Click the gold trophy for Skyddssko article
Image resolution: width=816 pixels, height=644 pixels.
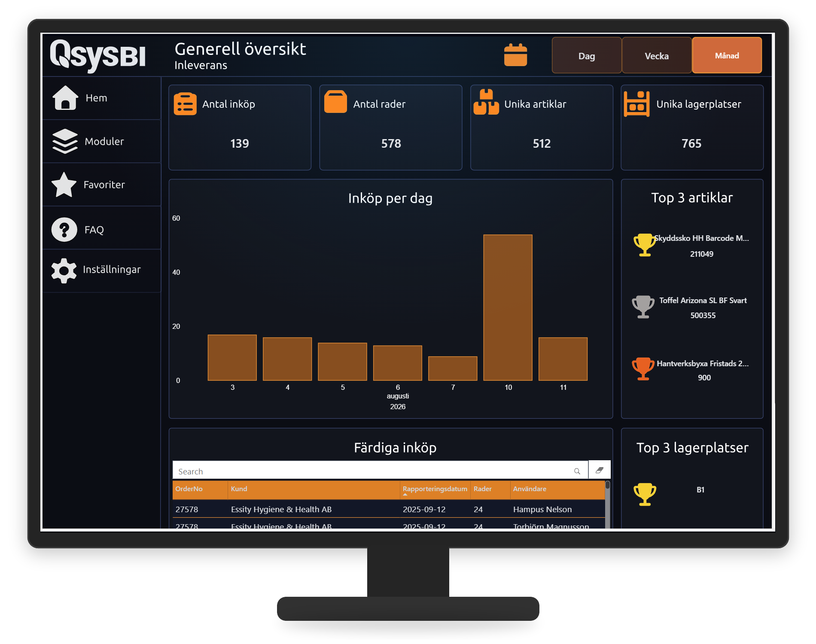tap(645, 245)
